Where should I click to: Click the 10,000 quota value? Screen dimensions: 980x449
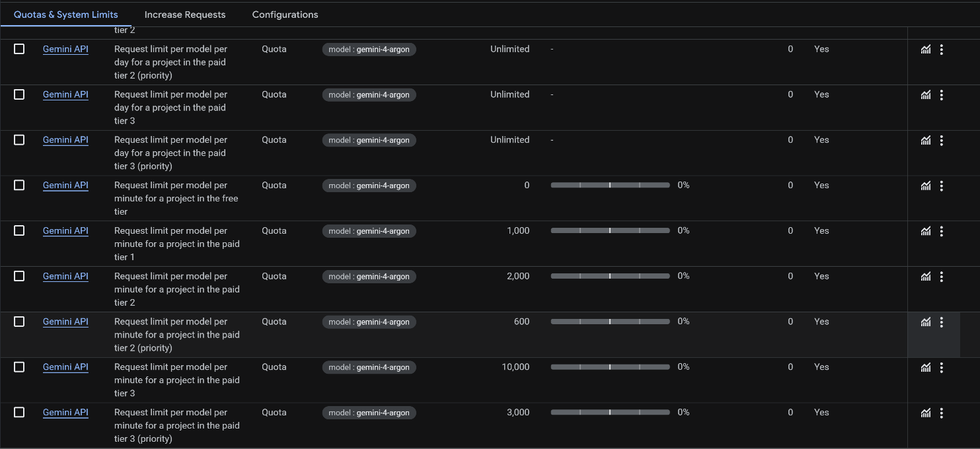(515, 367)
